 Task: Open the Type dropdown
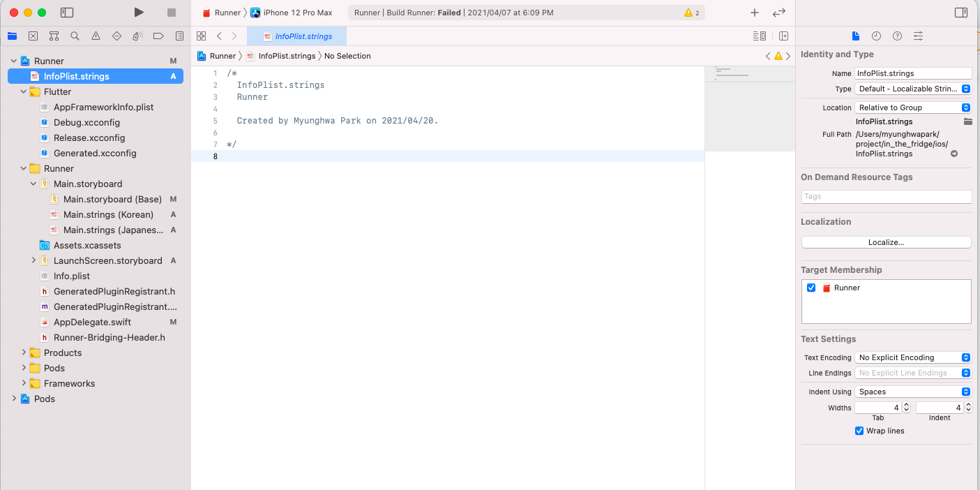(913, 89)
